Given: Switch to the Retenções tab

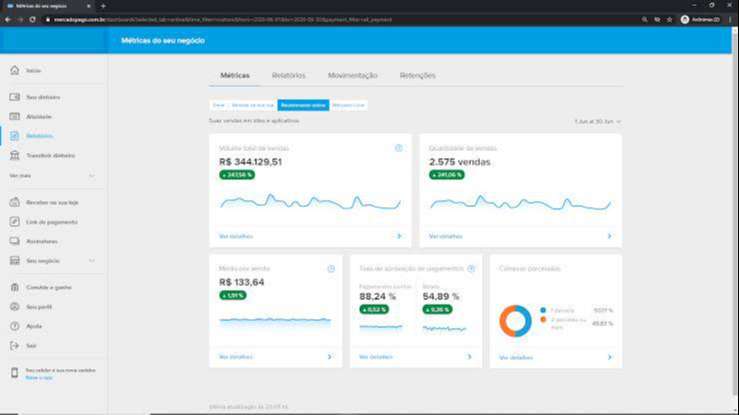Looking at the screenshot, I should [417, 75].
